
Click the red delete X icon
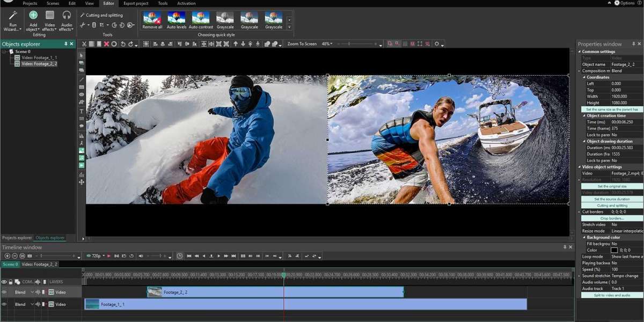[x=106, y=44]
